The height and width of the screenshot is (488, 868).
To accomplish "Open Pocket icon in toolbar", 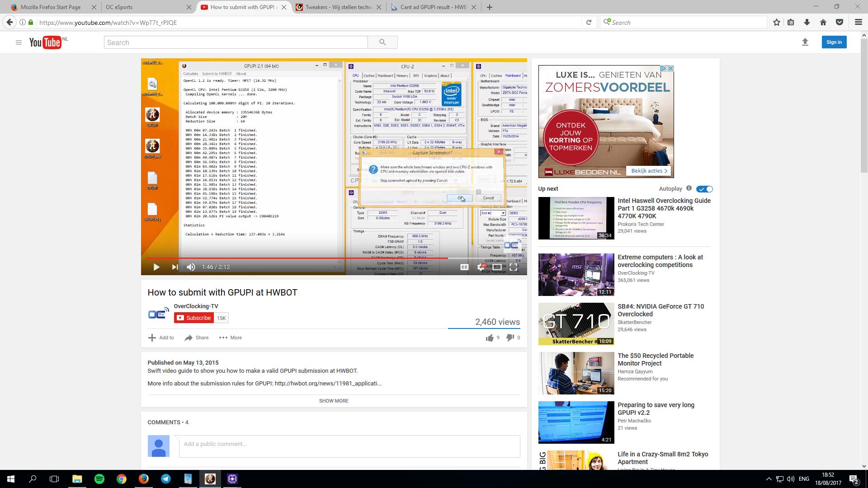I will click(x=840, y=22).
